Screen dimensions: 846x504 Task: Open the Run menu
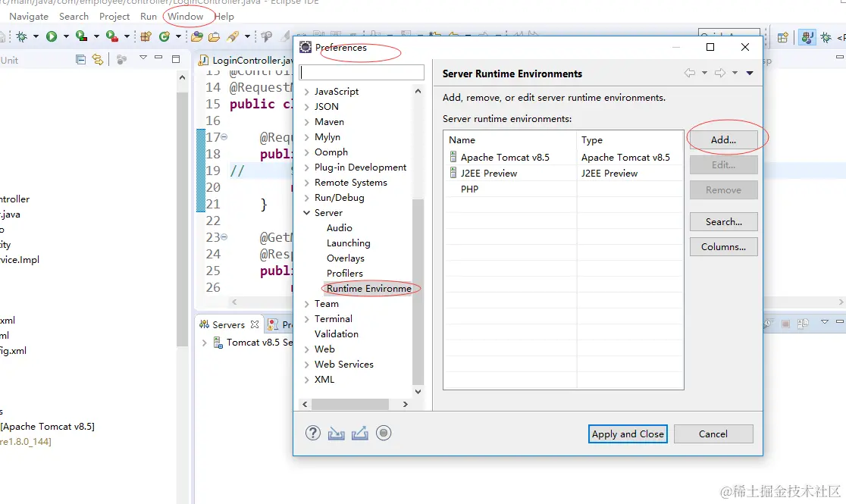coord(149,16)
